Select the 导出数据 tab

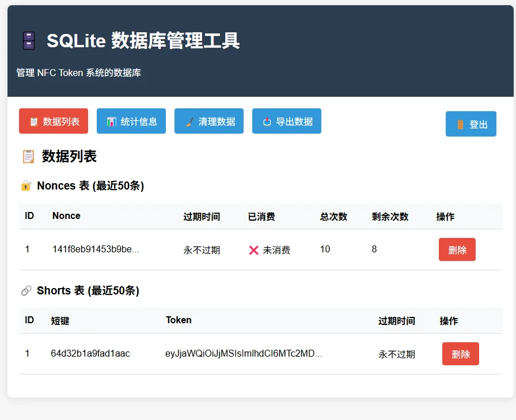287,121
